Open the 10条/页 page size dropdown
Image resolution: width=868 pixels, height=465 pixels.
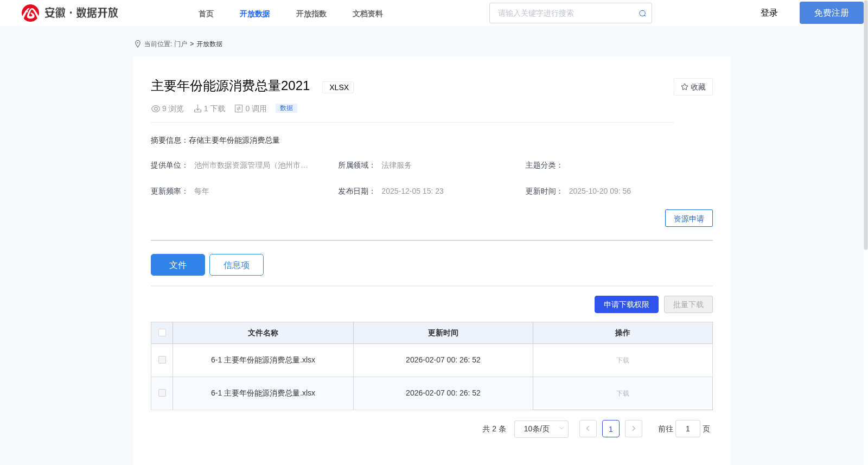click(541, 429)
